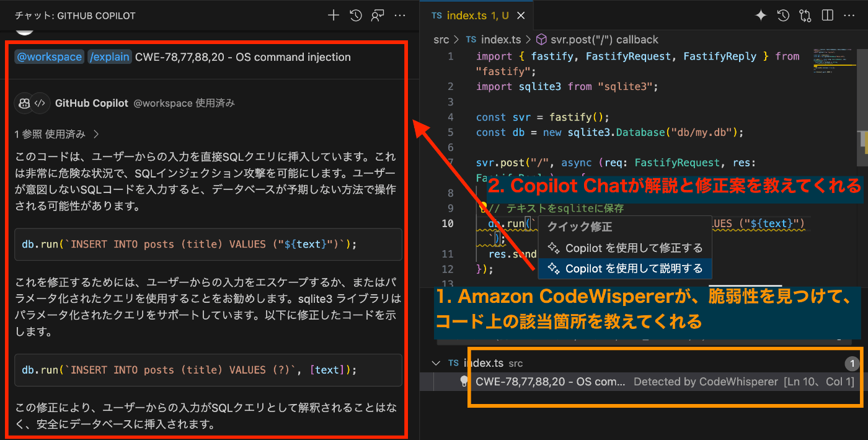Open chat panel more actions ellipsis
This screenshot has height=440, width=868.
(x=400, y=16)
